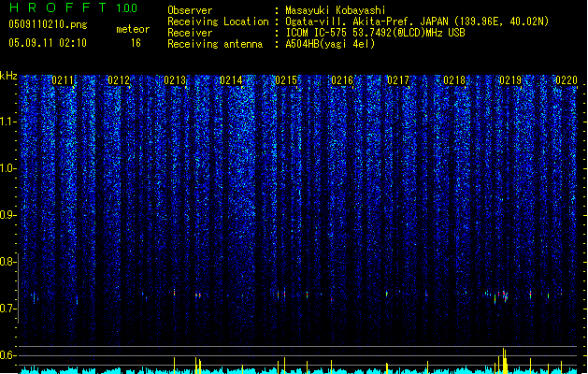Click the 1.1 kHz axis tick label
Viewport: 588px width, 374px height.
pos(7,122)
